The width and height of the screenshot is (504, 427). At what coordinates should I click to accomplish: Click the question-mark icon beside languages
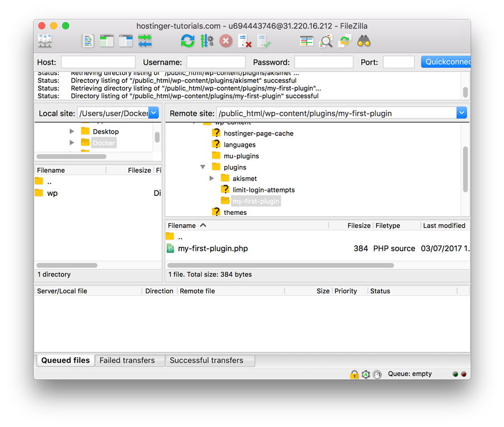click(x=216, y=144)
